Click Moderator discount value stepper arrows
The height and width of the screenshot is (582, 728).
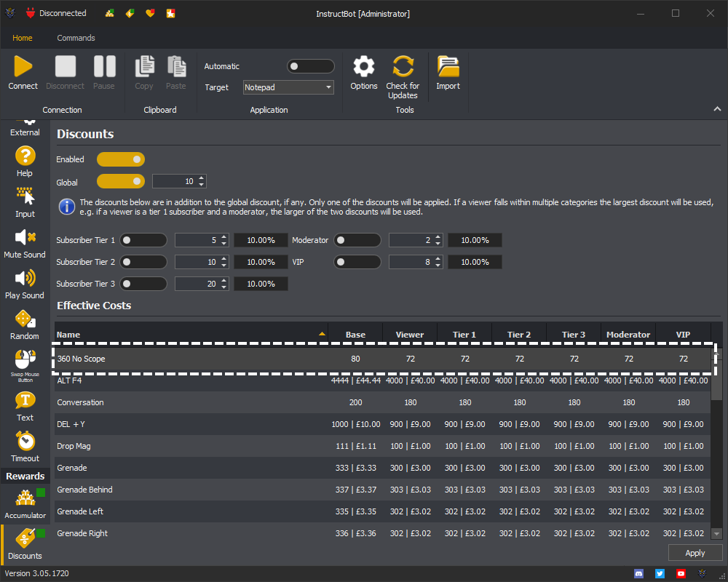(x=438, y=240)
